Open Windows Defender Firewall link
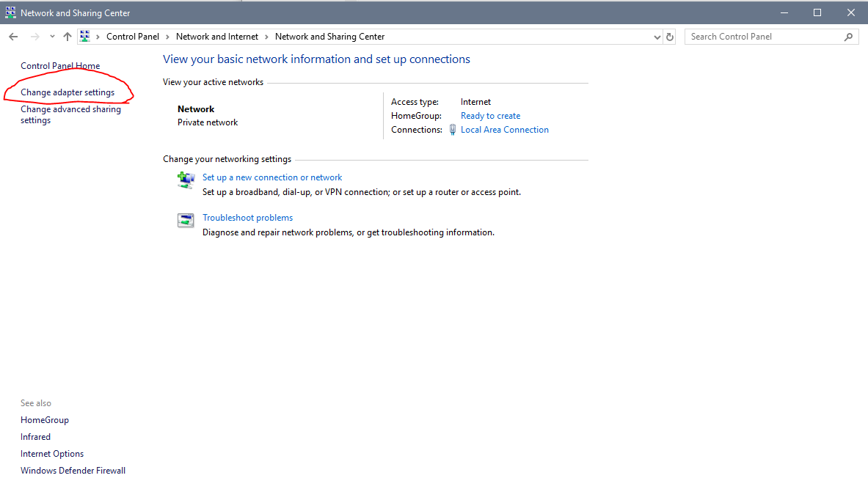This screenshot has height=489, width=868. click(x=73, y=470)
